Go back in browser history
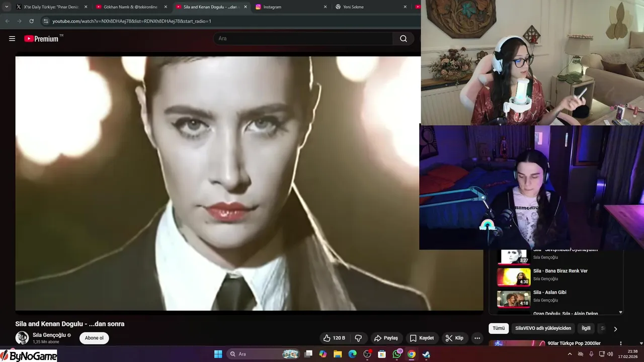 (x=7, y=21)
